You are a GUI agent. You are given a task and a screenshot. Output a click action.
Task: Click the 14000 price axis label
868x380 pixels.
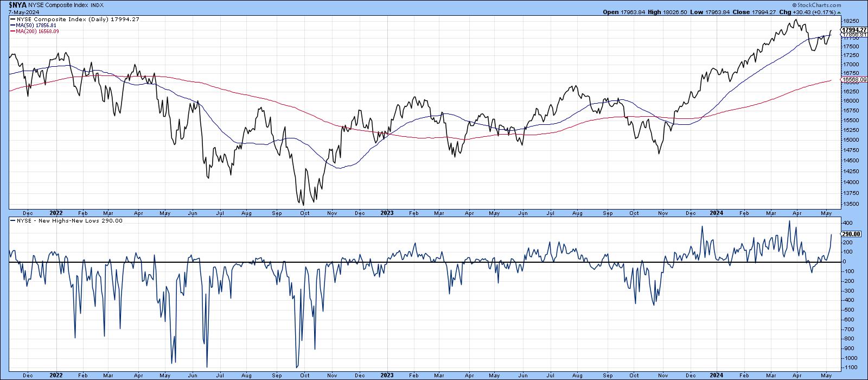851,182
